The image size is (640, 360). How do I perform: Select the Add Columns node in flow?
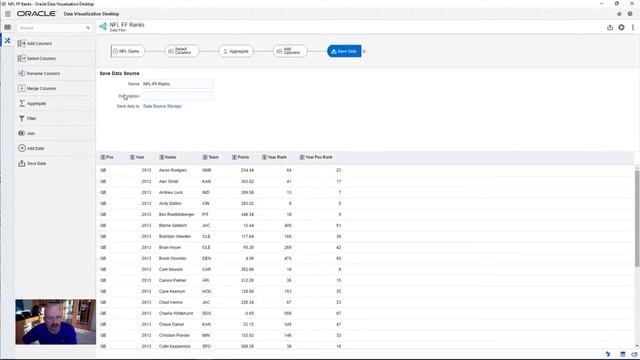(290, 51)
